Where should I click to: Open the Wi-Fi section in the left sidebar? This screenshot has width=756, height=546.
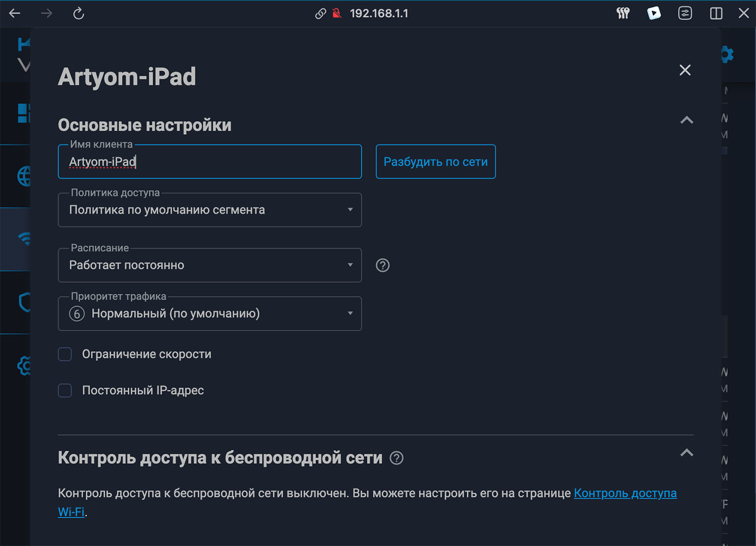click(x=24, y=238)
